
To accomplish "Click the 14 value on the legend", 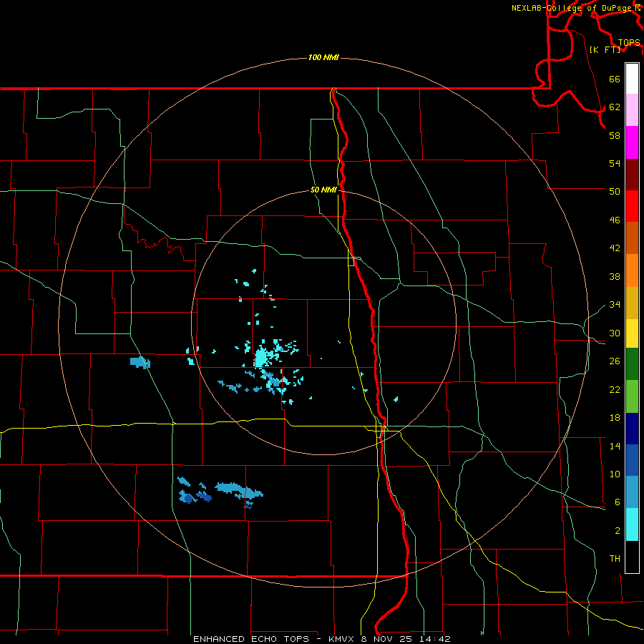I will (615, 446).
